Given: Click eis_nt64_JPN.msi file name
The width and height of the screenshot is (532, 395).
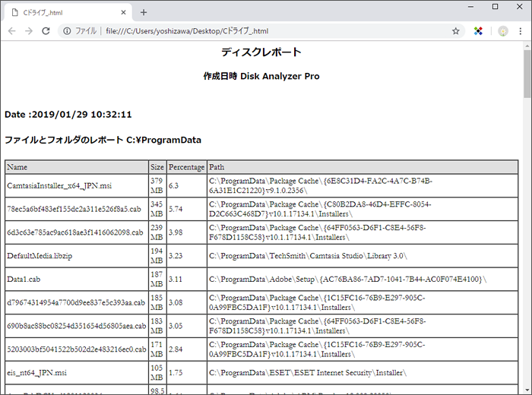Looking at the screenshot, I should point(36,373).
